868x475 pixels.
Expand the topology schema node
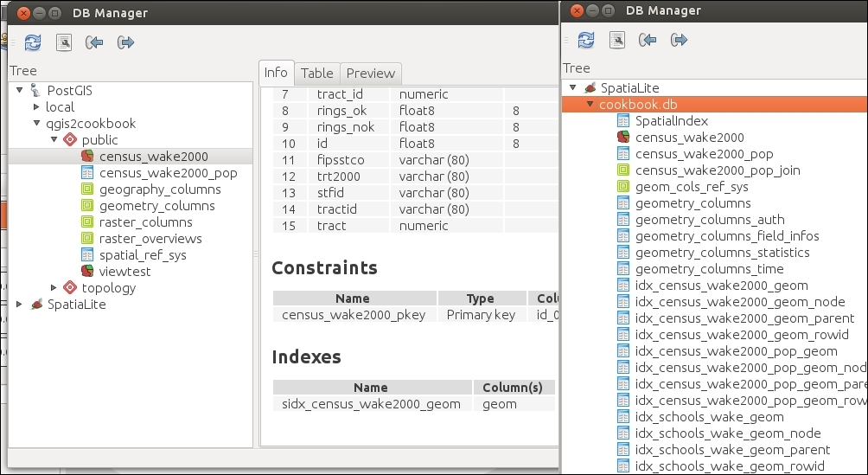click(x=54, y=287)
